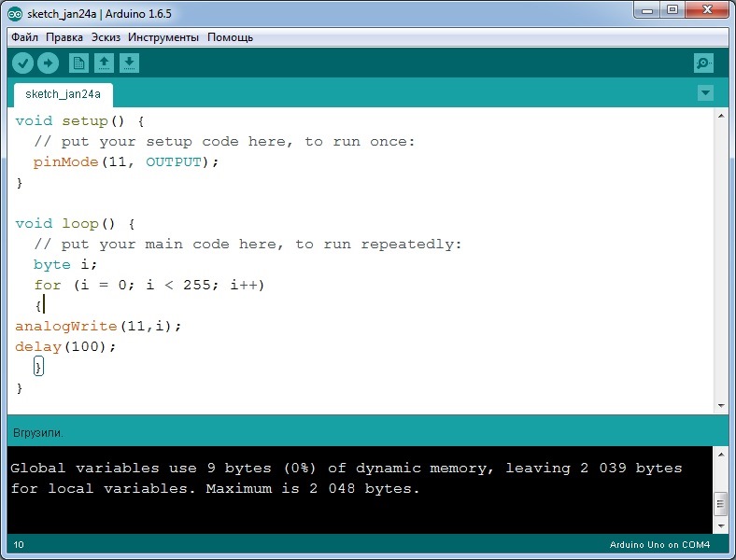Click the console scrollbar down arrow
This screenshot has height=560, width=736.
[x=721, y=526]
